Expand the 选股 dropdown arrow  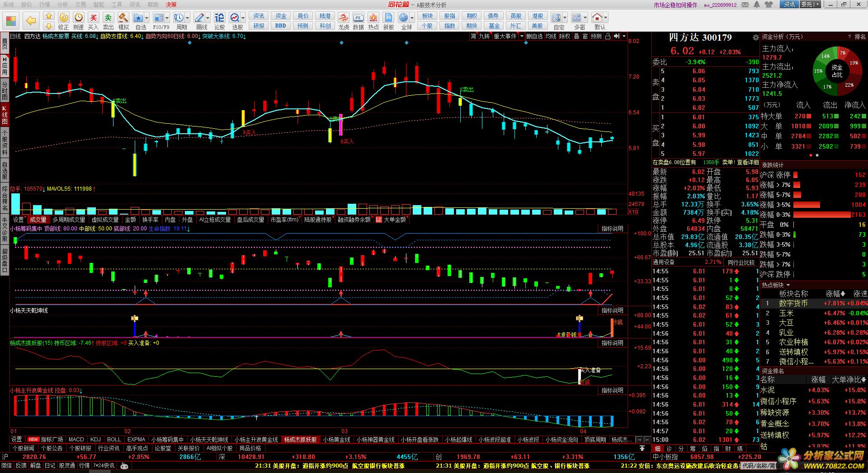tap(243, 18)
